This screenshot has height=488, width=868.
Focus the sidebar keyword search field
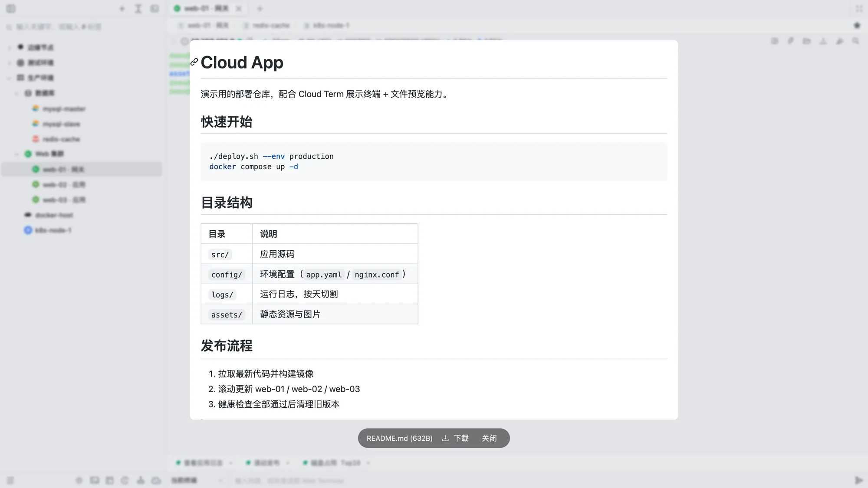pyautogui.click(x=82, y=27)
